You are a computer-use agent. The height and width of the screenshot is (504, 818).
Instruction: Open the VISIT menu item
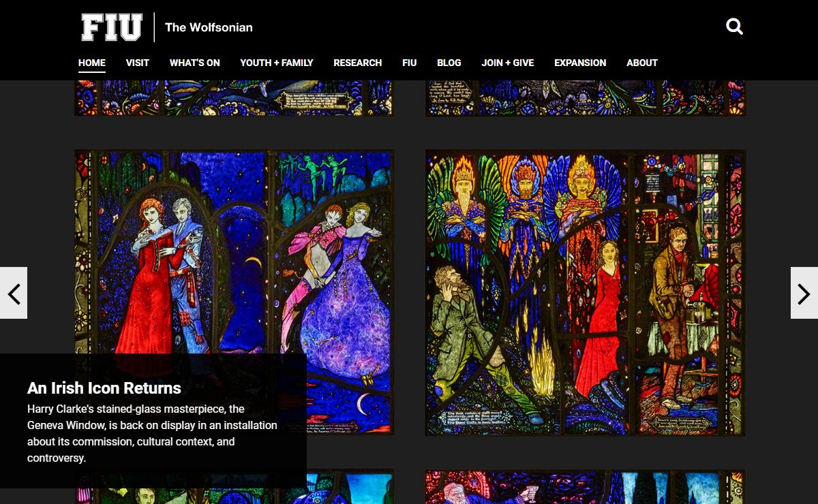tap(138, 63)
